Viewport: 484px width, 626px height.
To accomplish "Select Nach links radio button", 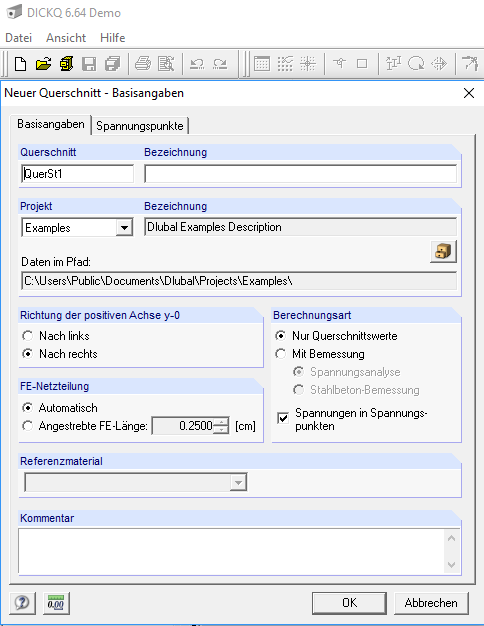I will tap(28, 336).
